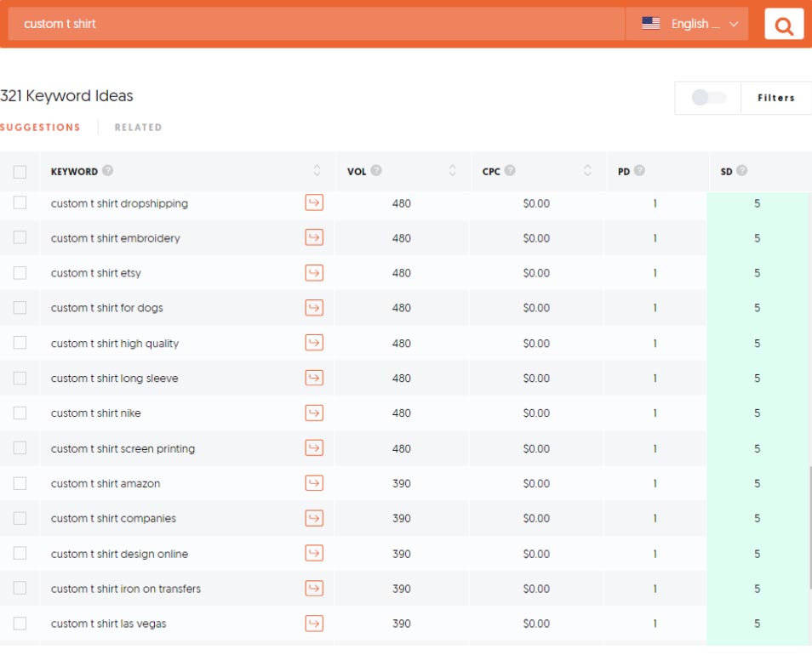Click keyword text custom t shirt amazon
This screenshot has width=812, height=655.
[106, 483]
